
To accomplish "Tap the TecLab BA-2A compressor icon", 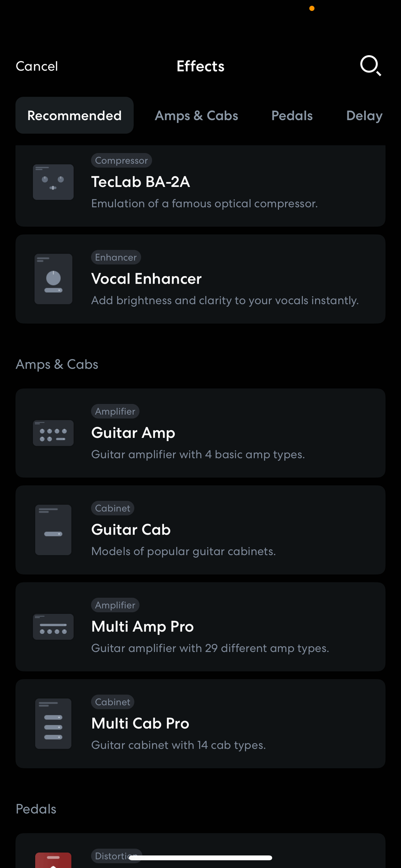I will click(53, 182).
